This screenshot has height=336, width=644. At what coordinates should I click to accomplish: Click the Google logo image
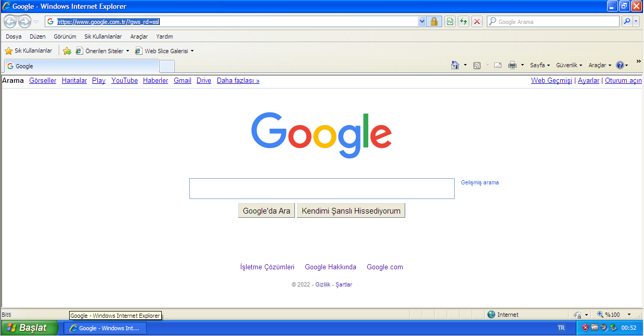tap(321, 135)
